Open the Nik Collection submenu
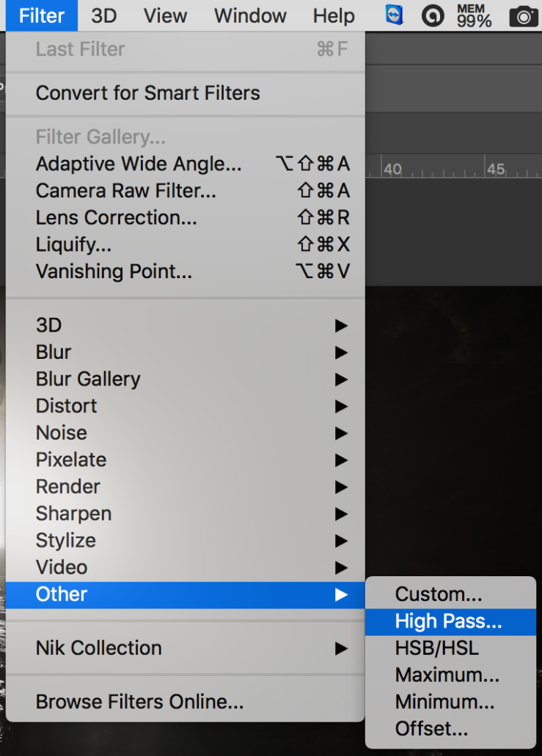Viewport: 542px width, 756px height. (186, 649)
